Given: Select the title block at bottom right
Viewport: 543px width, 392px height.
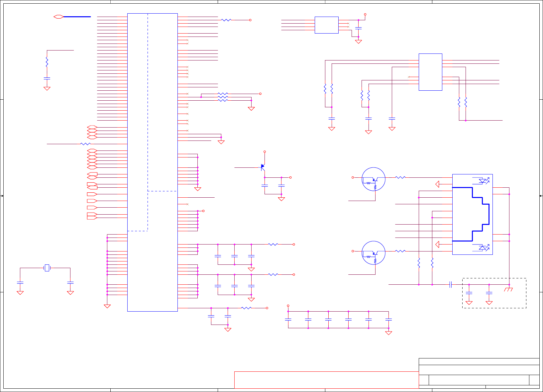Looking at the screenshot, I should [x=479, y=373].
